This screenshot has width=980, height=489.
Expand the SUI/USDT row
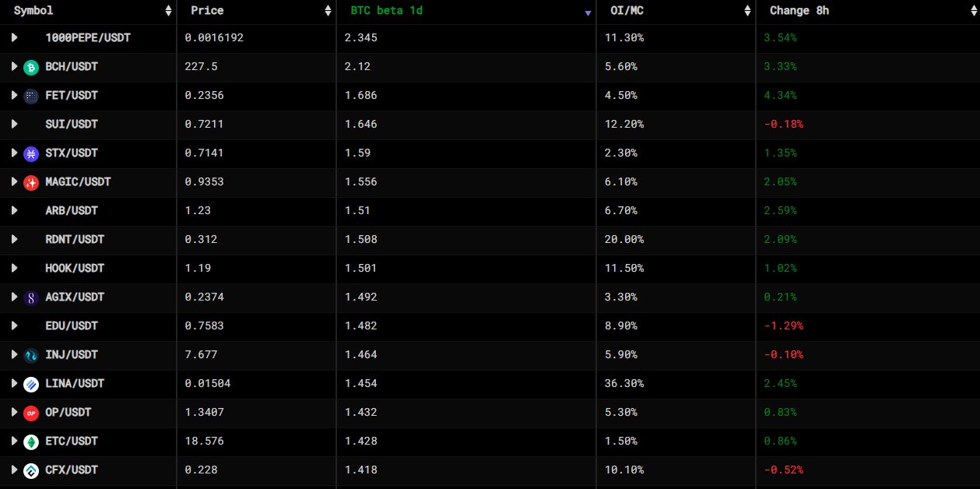[x=14, y=124]
